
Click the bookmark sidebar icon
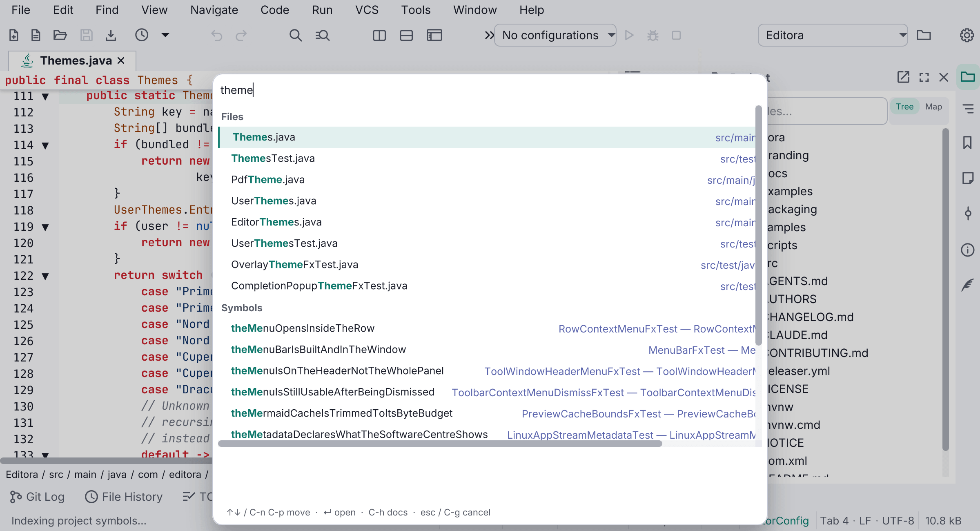tap(967, 143)
